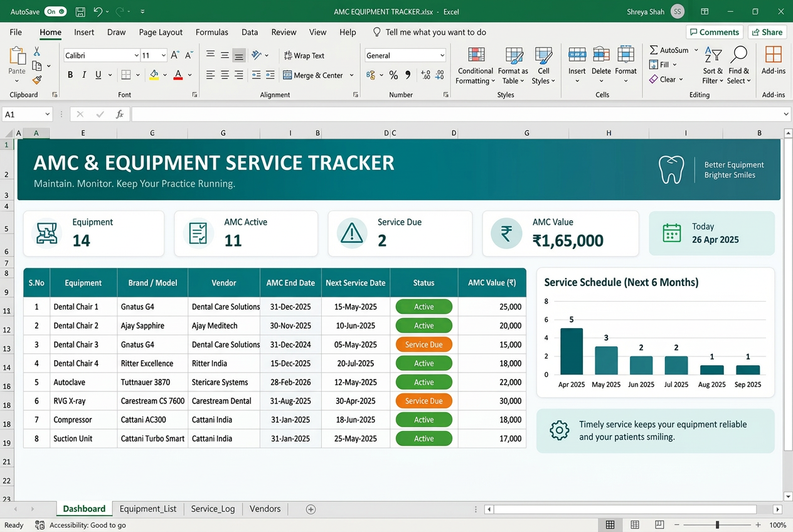Open the Vendors sheet tab
This screenshot has height=532, width=793.
pos(265,509)
